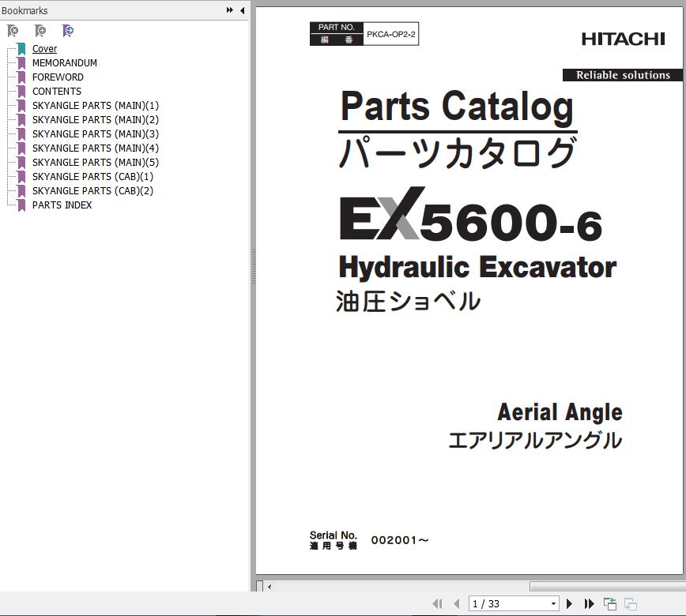Click the delete bookmark icon
Image resolution: width=686 pixels, height=616 pixels.
(13, 31)
